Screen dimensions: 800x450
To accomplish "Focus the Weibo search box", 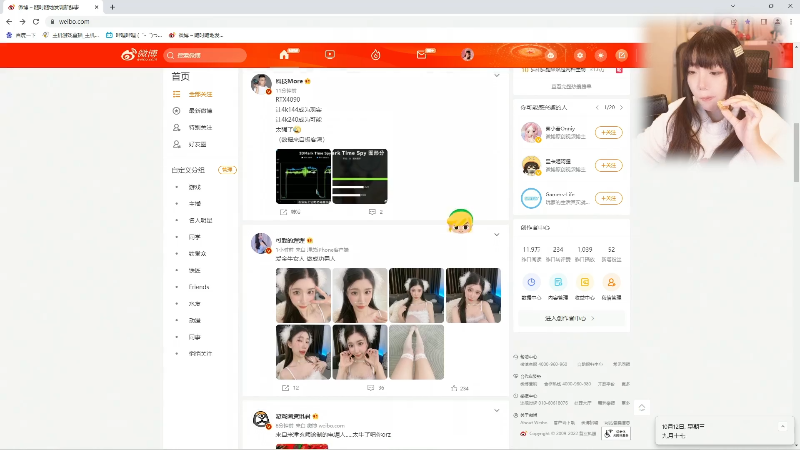I will (206, 55).
